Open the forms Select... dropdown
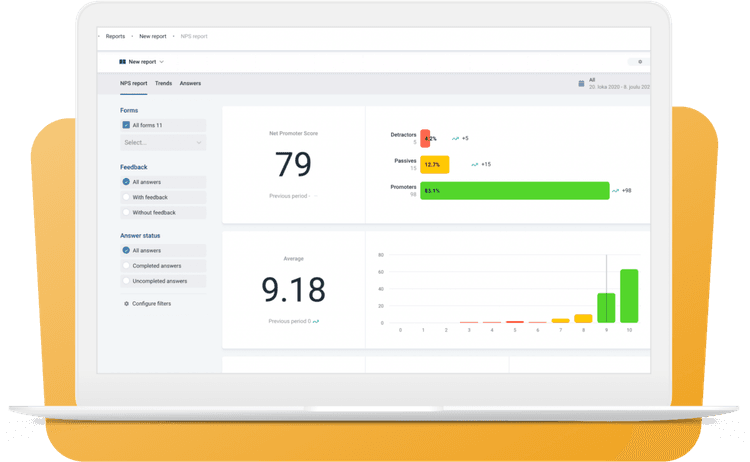750x462 pixels. tap(163, 143)
